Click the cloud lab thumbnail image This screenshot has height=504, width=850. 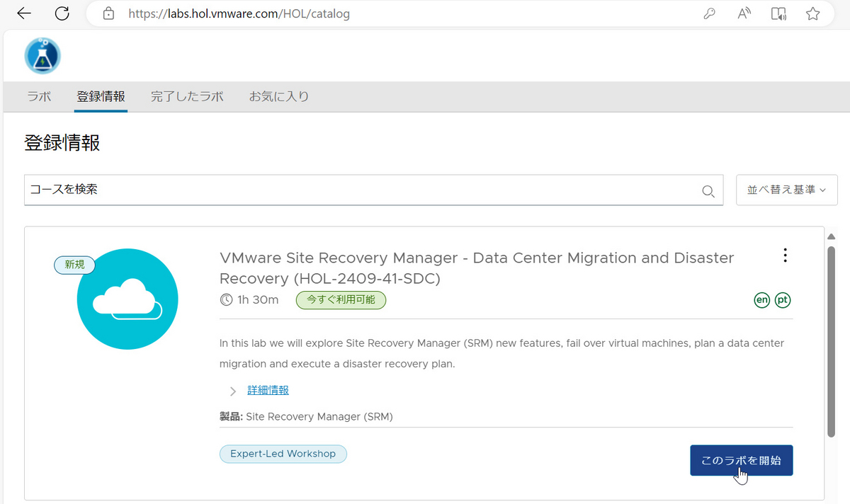coord(127,299)
